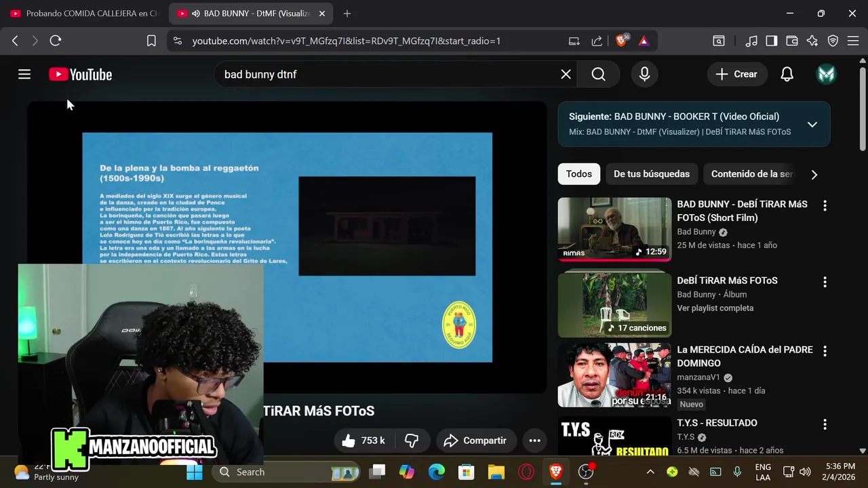Open Brave Shields lion icon

click(x=622, y=41)
